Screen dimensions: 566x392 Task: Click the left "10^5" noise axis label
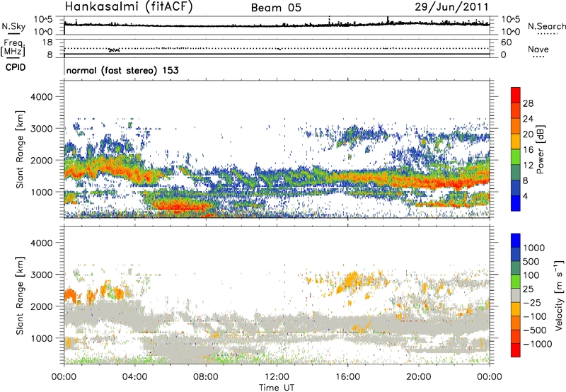pos(43,20)
